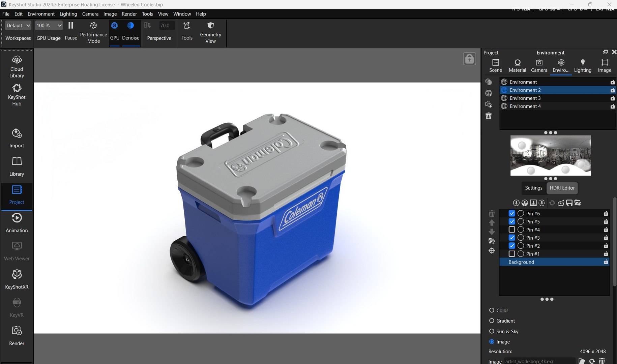617x364 pixels.
Task: Open KeyShot Hub from the sidebar
Action: coord(17,95)
